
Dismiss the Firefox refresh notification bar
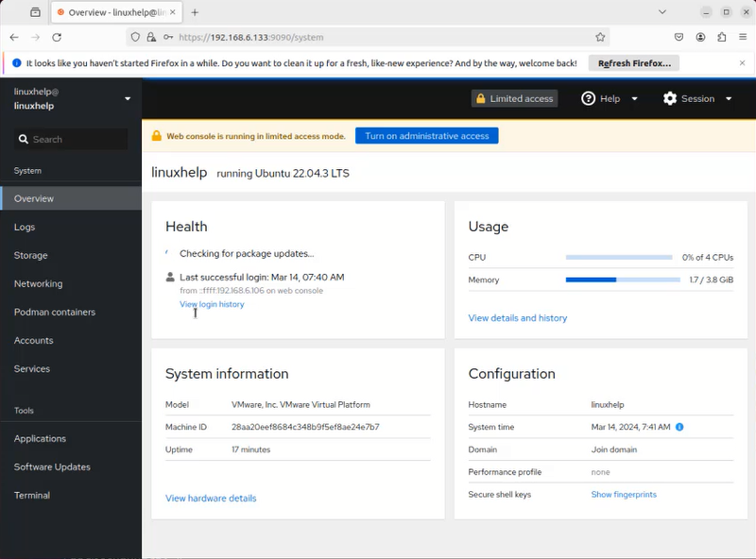pyautogui.click(x=742, y=63)
